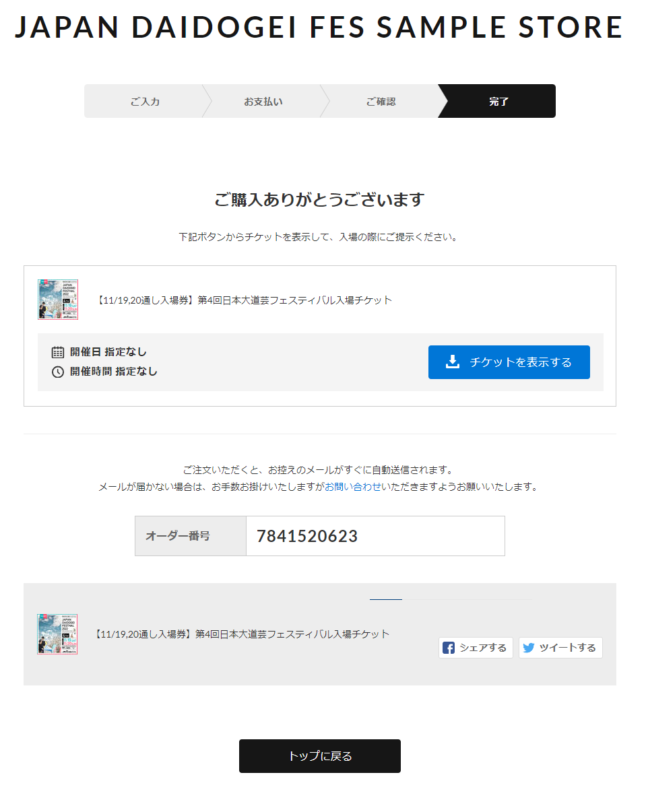The image size is (646, 812).
Task: Click the calendar icon beside 開催日
Action: click(x=58, y=352)
